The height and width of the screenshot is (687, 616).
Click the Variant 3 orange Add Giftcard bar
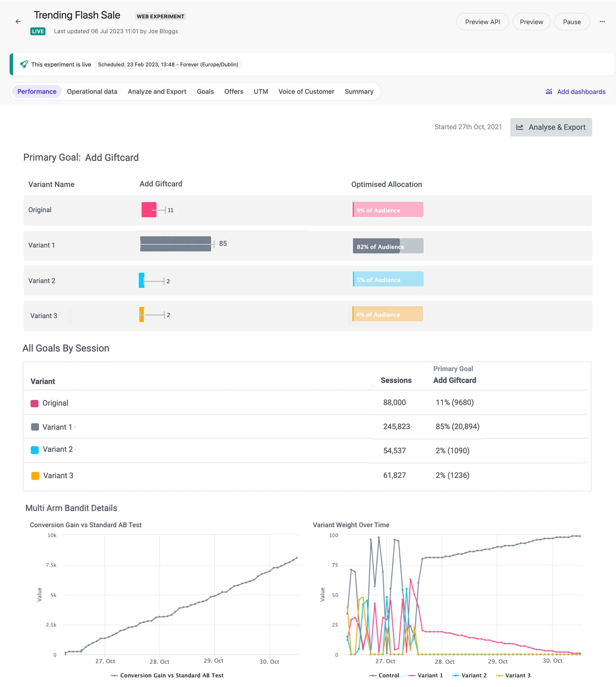click(x=142, y=314)
